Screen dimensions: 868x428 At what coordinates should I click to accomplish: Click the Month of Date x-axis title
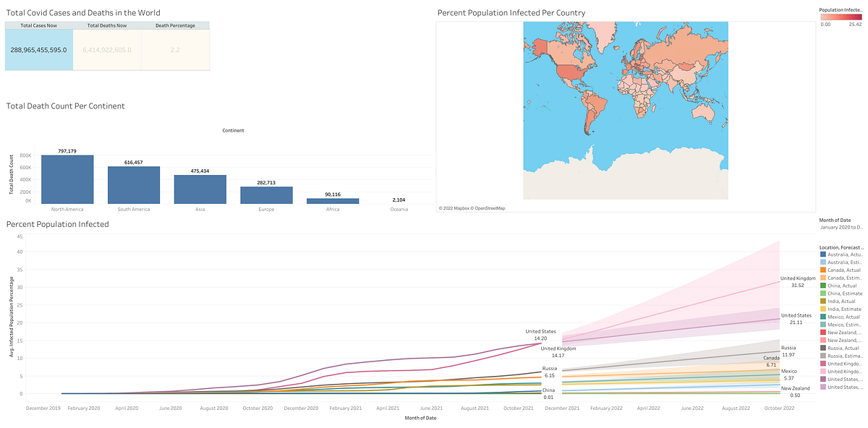[420, 417]
